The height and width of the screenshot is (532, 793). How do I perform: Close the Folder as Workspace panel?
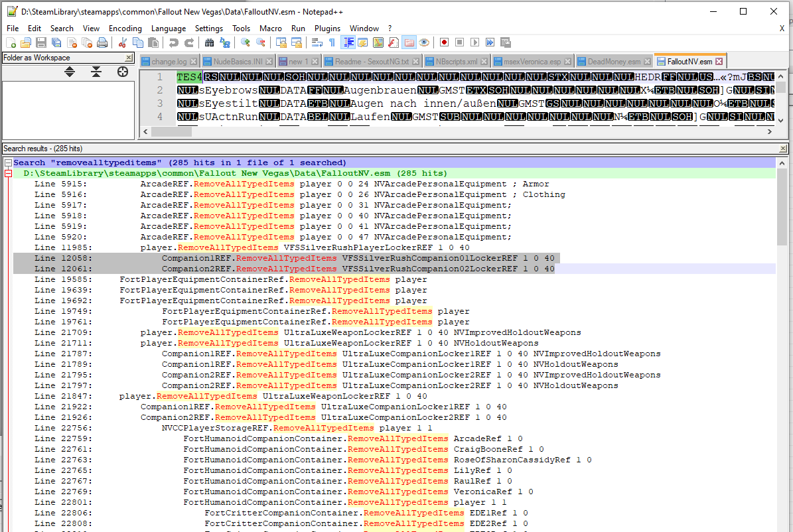click(129, 58)
